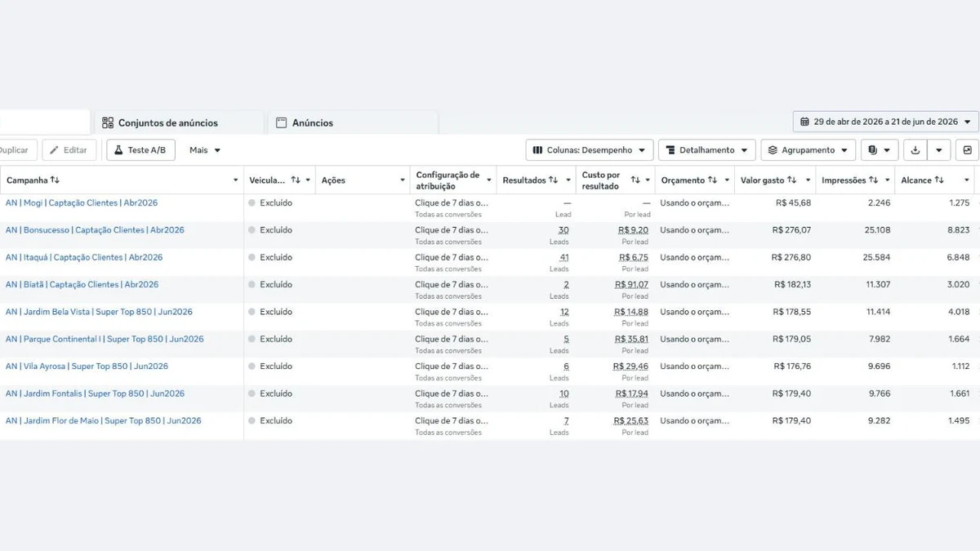
Task: Open campaign AN | Biatã | Captação Clientes
Action: click(82, 285)
